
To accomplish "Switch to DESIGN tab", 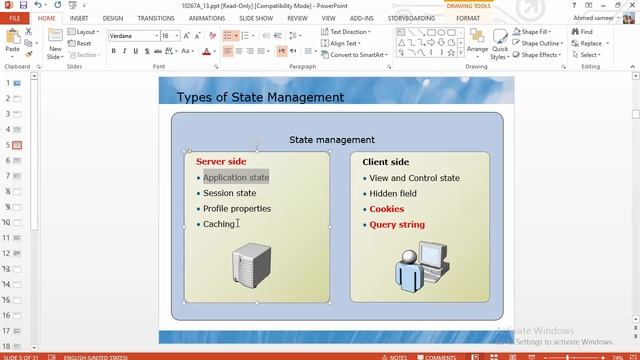I will (x=113, y=18).
